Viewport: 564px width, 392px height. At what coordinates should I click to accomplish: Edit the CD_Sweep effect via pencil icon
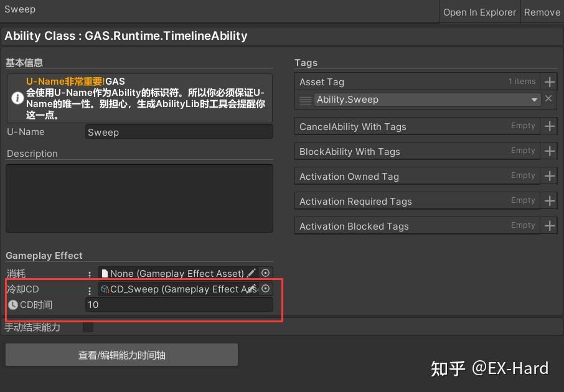[x=253, y=288]
